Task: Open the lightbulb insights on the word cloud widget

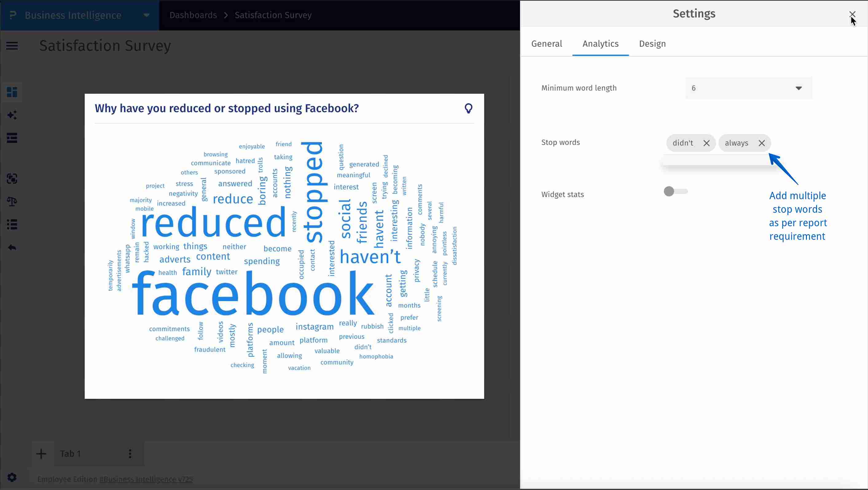Action: (x=469, y=108)
